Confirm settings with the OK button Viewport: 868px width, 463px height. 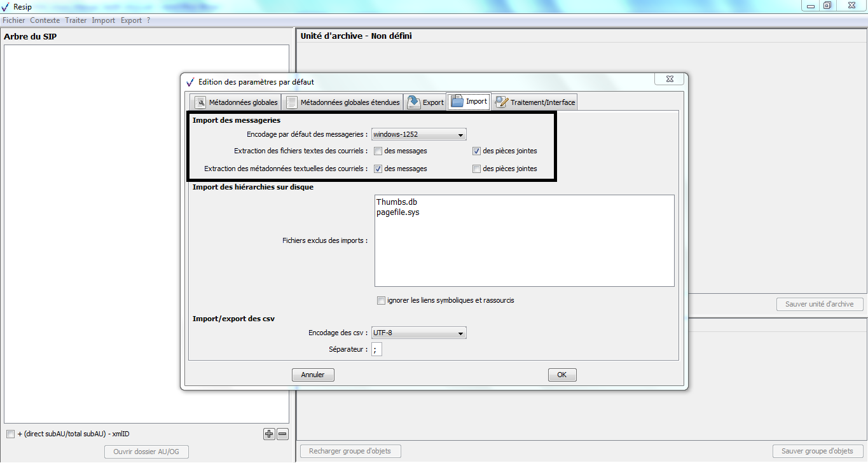(x=561, y=375)
